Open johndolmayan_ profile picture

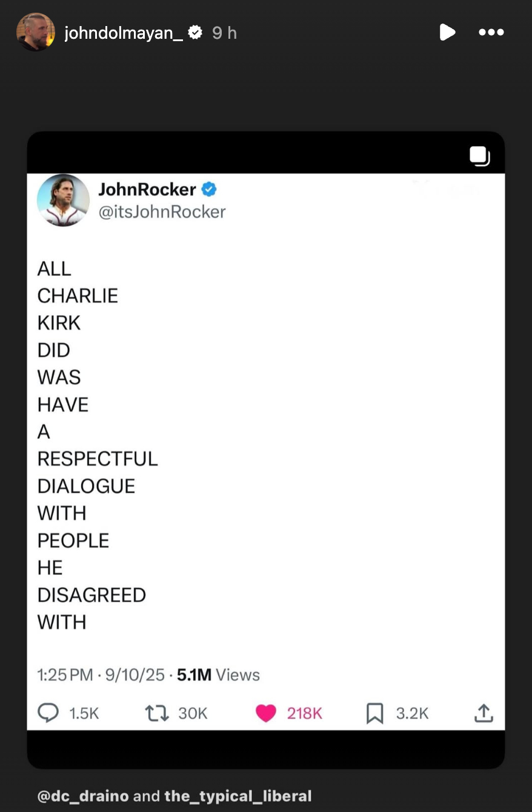(36, 32)
